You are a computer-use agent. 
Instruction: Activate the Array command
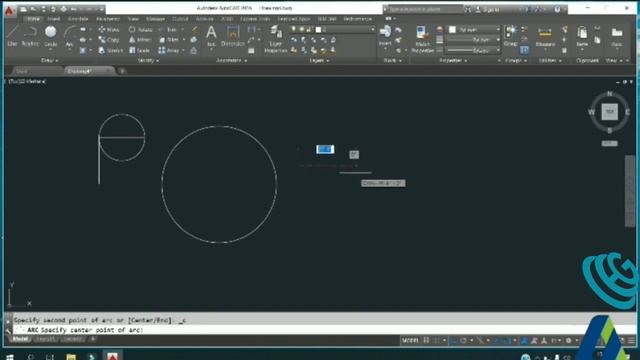pos(169,50)
